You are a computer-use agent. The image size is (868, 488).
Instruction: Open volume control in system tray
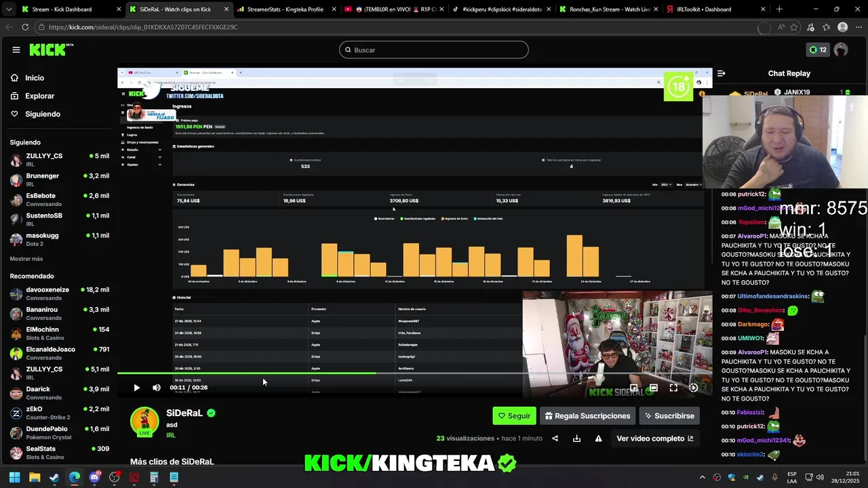[x=820, y=477]
